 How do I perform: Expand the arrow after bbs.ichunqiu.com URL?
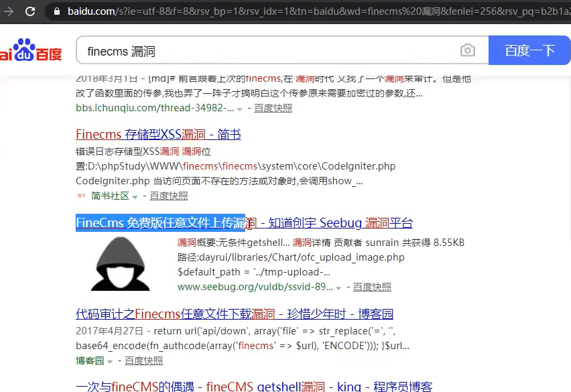(240, 109)
